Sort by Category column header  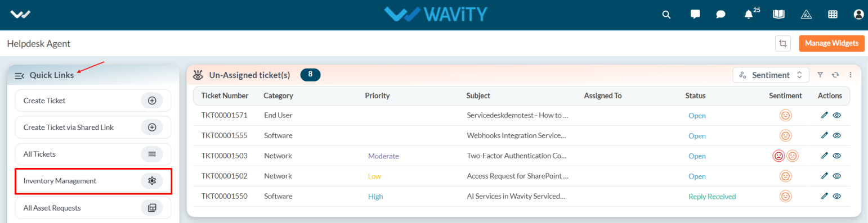[x=278, y=96]
